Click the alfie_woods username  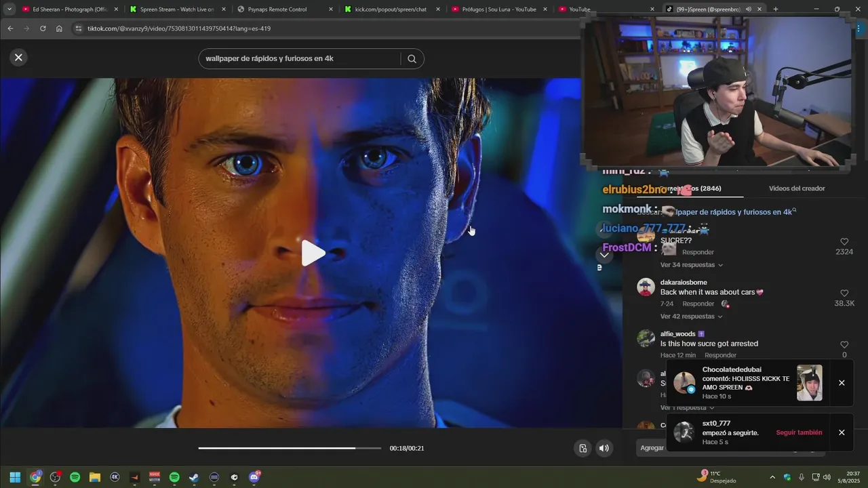coord(678,334)
